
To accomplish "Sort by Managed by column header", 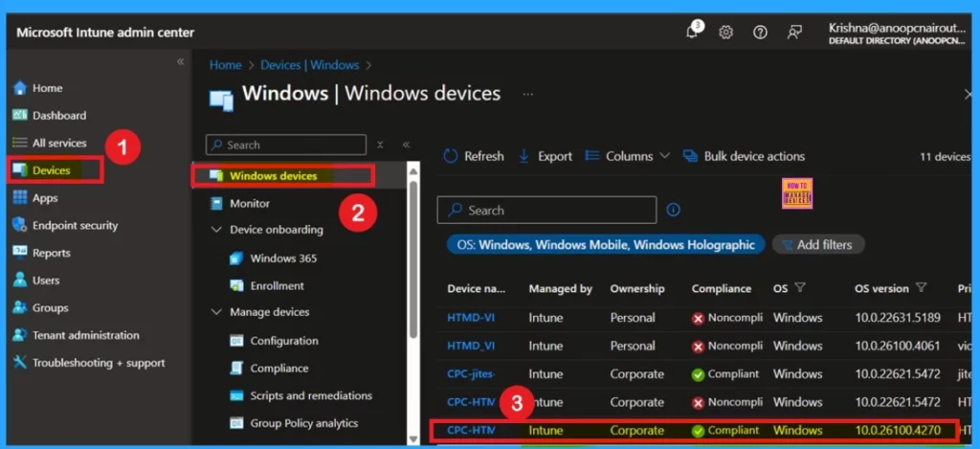I will [560, 288].
